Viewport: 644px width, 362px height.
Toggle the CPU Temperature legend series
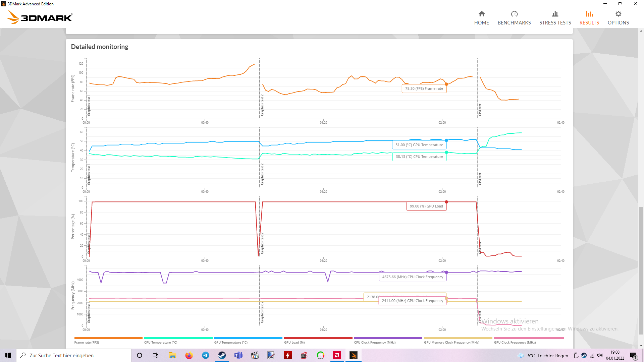[161, 342]
